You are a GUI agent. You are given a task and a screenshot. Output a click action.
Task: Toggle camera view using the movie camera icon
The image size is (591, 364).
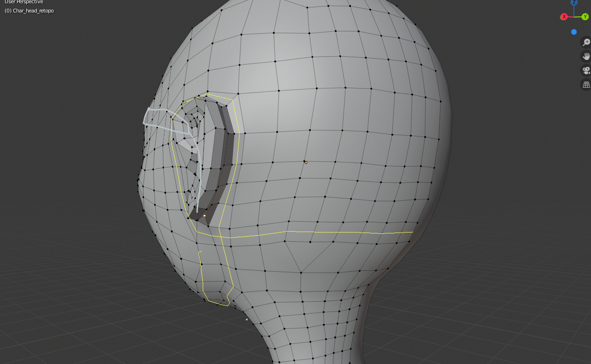click(585, 70)
